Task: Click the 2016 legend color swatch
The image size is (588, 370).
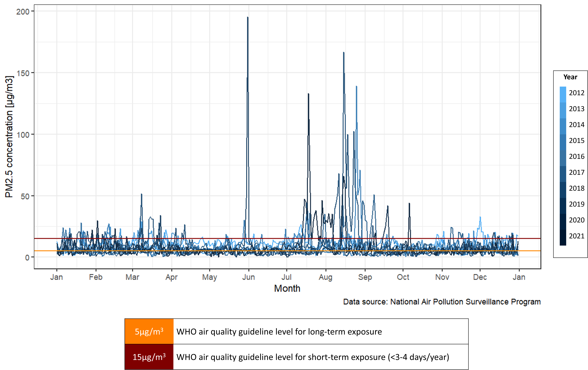Action: click(x=563, y=158)
